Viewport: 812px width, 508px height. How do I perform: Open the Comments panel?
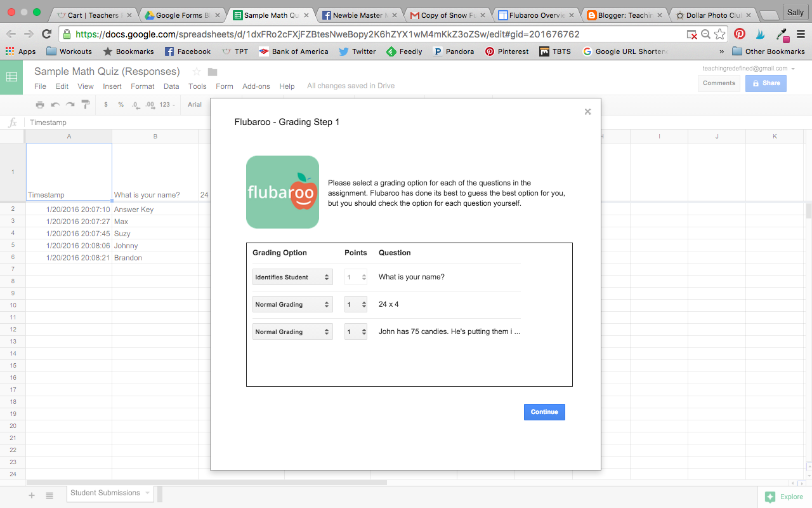click(719, 83)
